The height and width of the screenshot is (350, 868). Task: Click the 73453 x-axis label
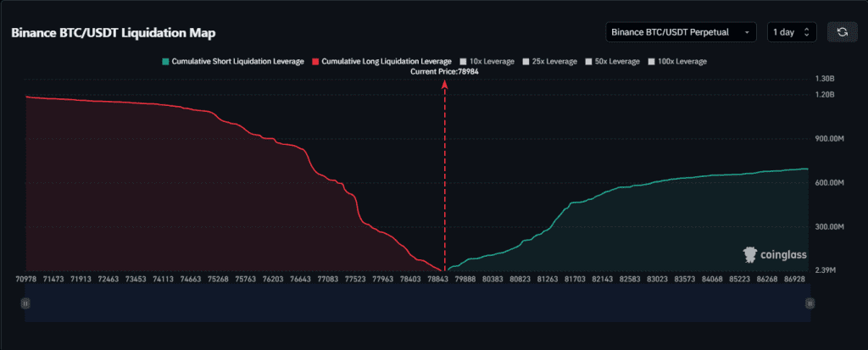(135, 279)
